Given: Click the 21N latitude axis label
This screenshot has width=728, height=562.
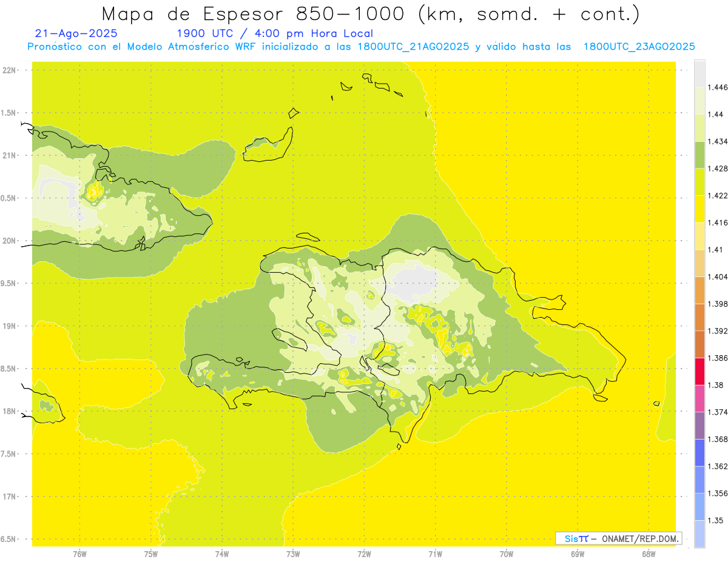Looking at the screenshot, I should coord(8,155).
